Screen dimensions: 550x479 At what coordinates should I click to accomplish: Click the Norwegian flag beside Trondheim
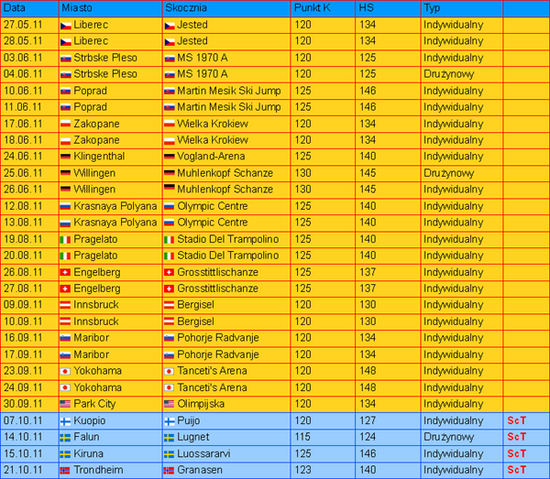(x=66, y=470)
